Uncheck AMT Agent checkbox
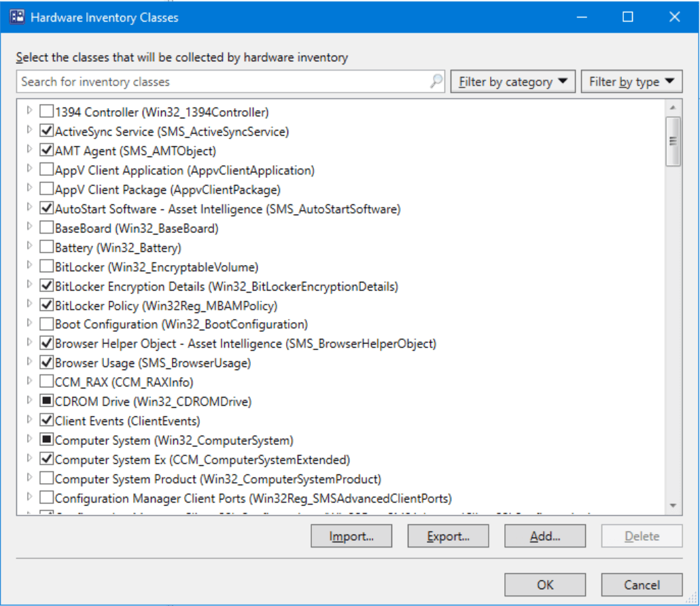 47,150
